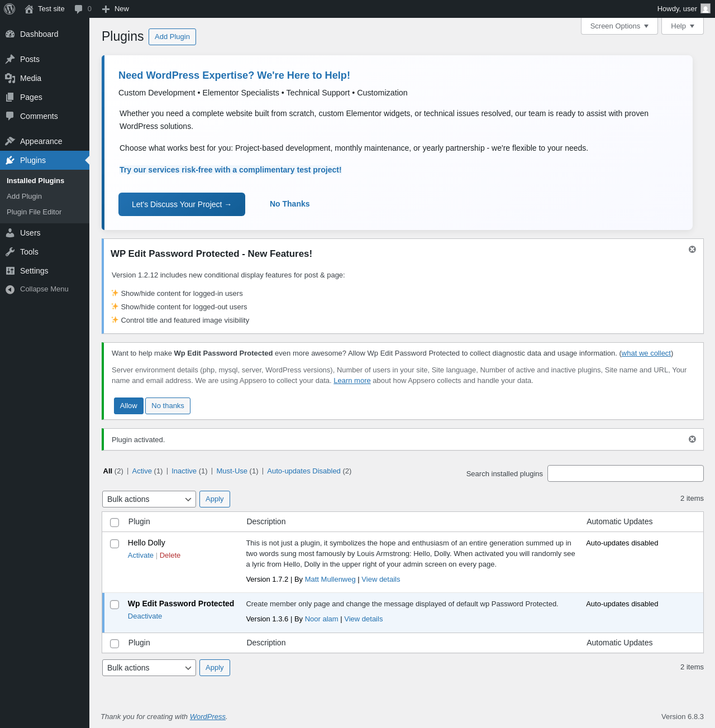Click No thanks button in data collection notice
715x728 pixels.
pos(168,406)
